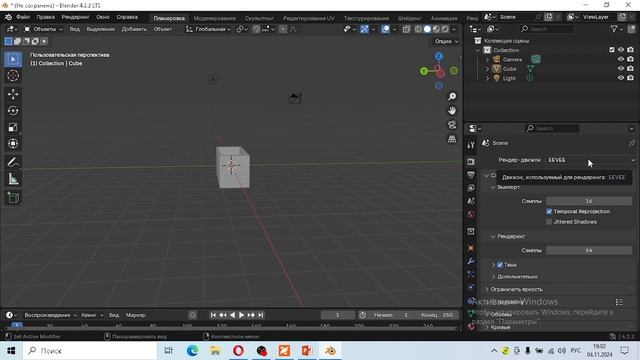640x360 pixels.
Task: Hide the Camera object with eye icon
Action: pyautogui.click(x=621, y=59)
